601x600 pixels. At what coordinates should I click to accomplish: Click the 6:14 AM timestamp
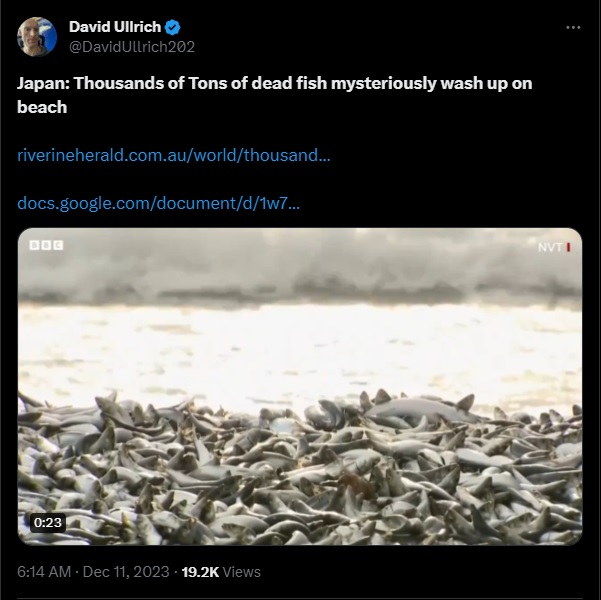tap(44, 572)
